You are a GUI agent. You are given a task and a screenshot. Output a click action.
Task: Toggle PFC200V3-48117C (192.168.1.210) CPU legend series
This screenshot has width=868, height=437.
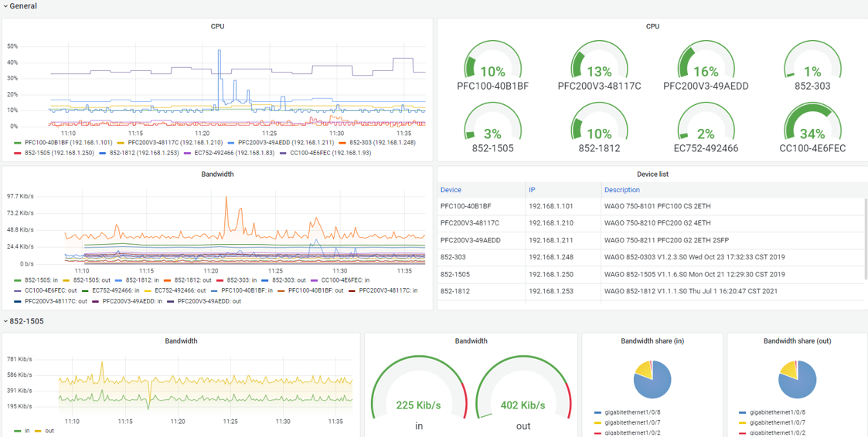(x=175, y=142)
